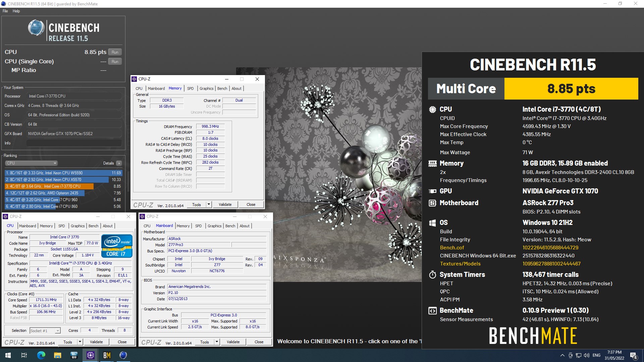The image size is (644, 362).
Task: Open Tools dropdown arrow in Memory CPU-Z window
Action: pyautogui.click(x=209, y=204)
